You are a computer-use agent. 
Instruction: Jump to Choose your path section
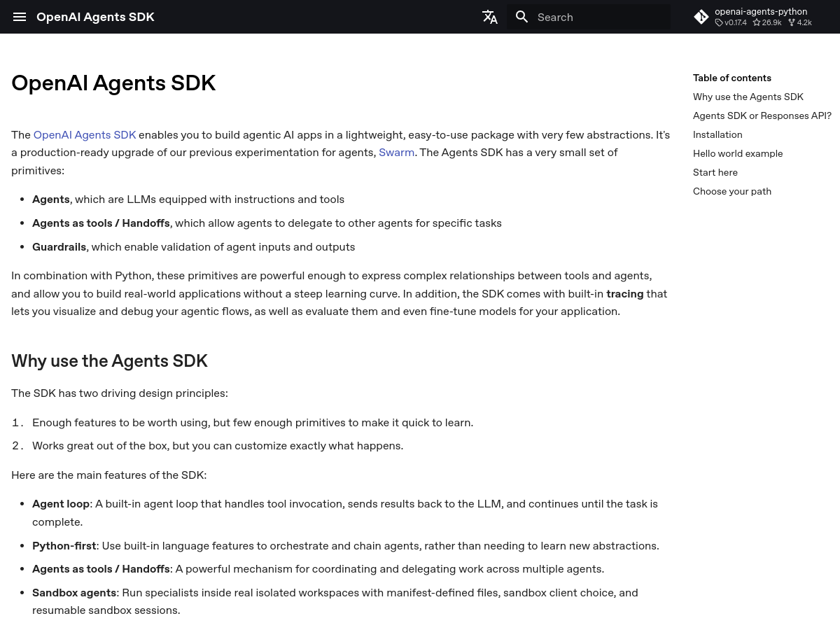[x=732, y=191]
